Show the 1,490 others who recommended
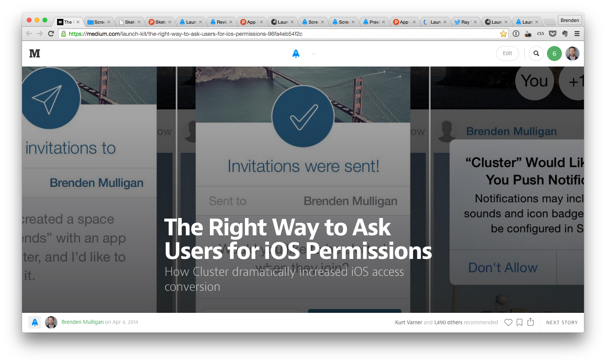 click(448, 322)
